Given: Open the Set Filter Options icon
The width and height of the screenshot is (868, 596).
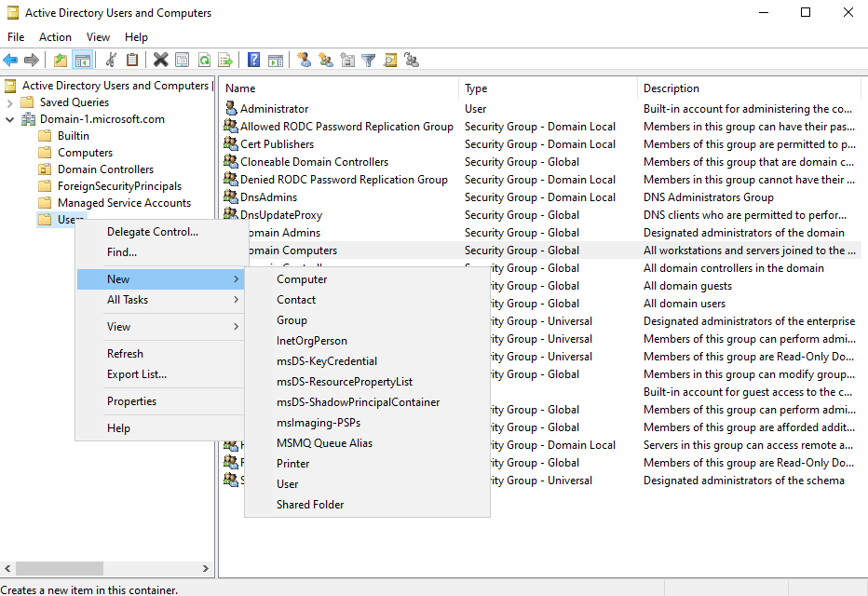Looking at the screenshot, I should click(368, 60).
